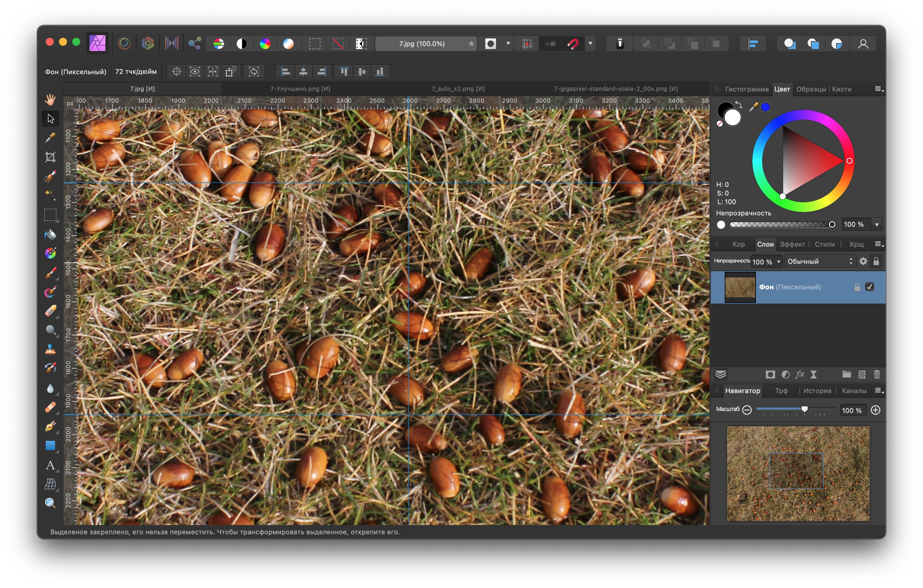
Task: Switch to the Develop Persona
Action: pyautogui.click(x=148, y=43)
